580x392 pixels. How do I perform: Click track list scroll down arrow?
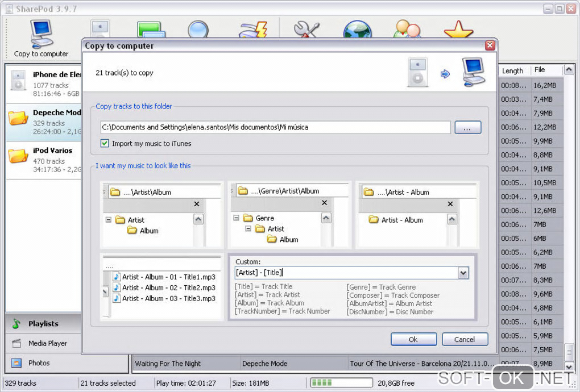[569, 367]
